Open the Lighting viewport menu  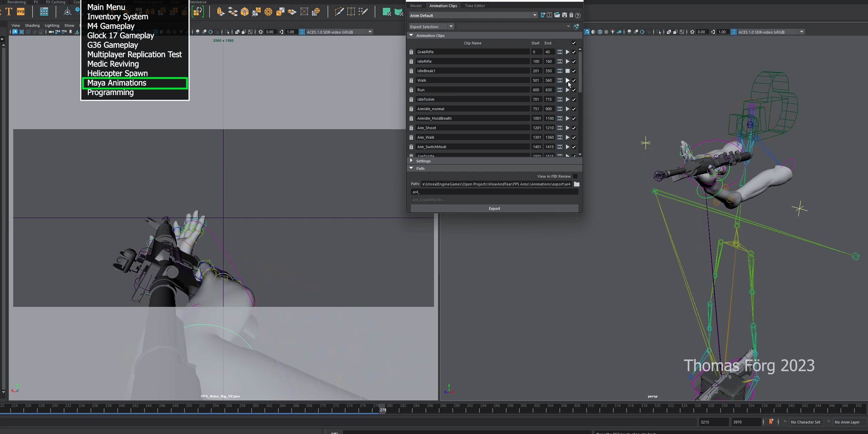pos(52,25)
